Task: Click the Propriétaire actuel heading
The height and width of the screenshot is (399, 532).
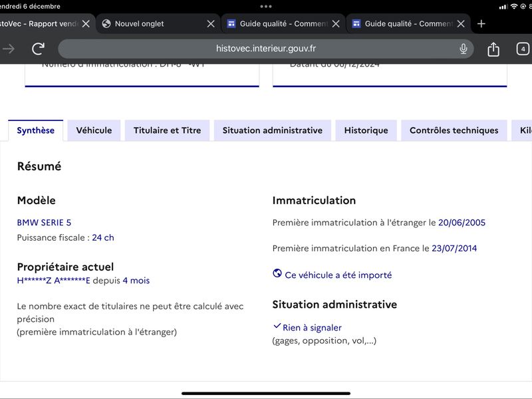Action: click(65, 267)
